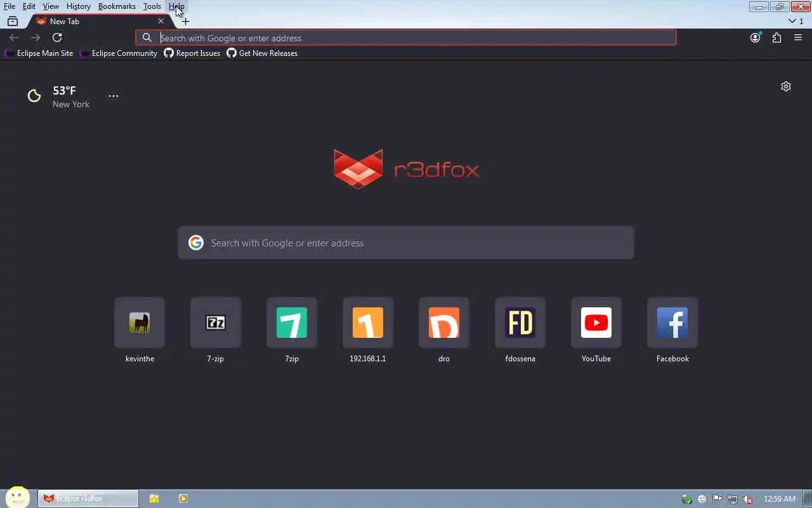Click the r3dfox logo

pyautogui.click(x=406, y=169)
